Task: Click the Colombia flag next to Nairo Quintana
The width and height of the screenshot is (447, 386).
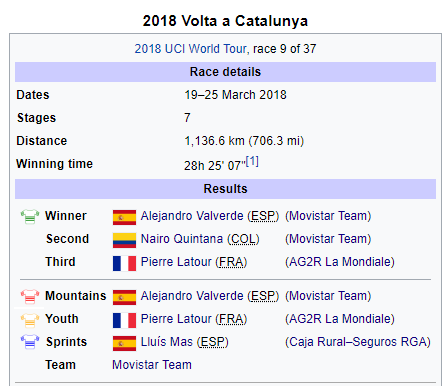Action: 124,240
